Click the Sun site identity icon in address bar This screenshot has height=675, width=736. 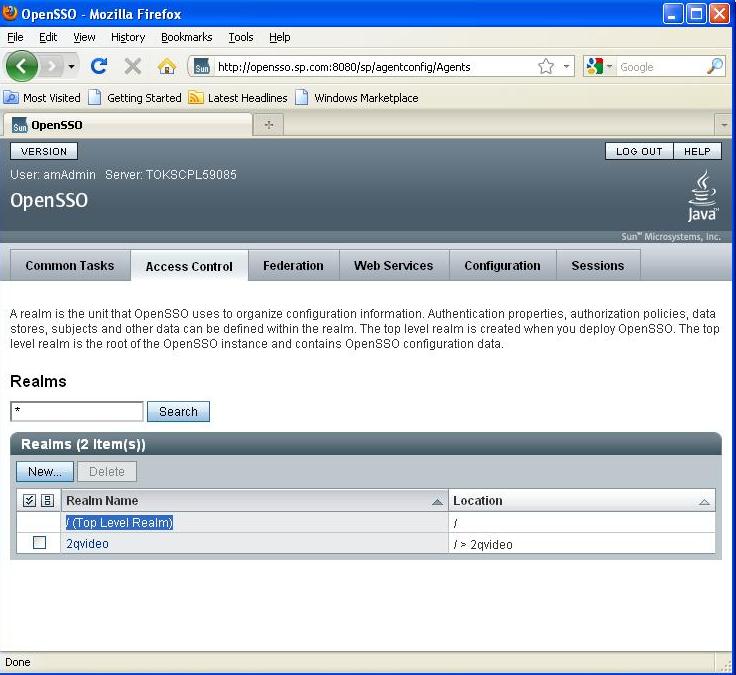pyautogui.click(x=201, y=67)
